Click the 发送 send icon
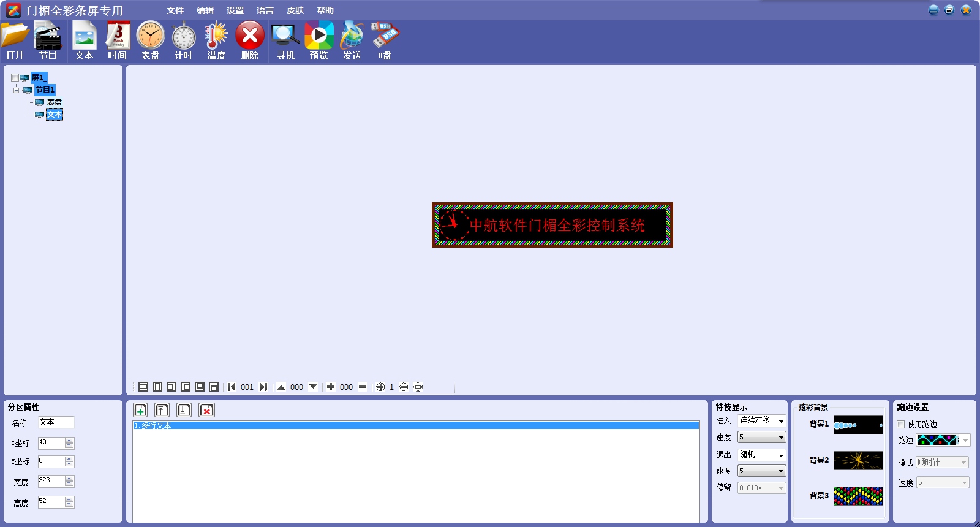Image resolution: width=980 pixels, height=527 pixels. point(352,40)
